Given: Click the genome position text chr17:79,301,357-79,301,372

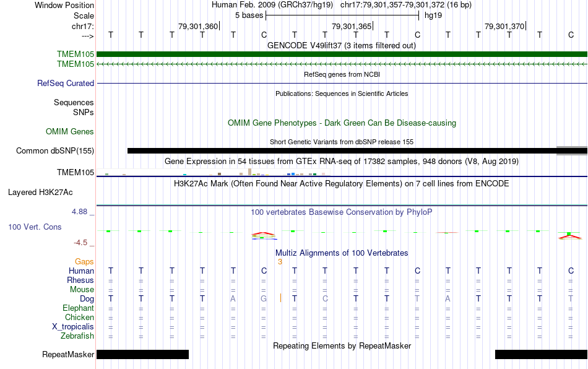Looking at the screenshot, I should 392,5.
